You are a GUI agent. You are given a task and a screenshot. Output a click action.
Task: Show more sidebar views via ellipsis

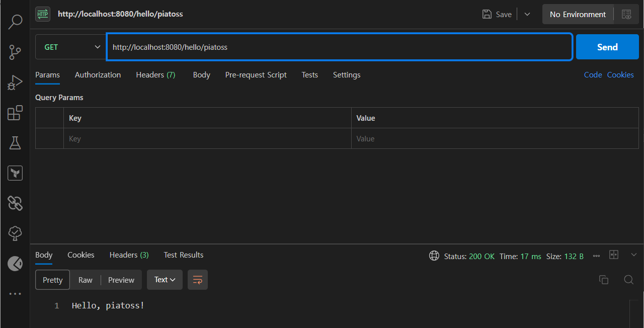[x=15, y=294]
